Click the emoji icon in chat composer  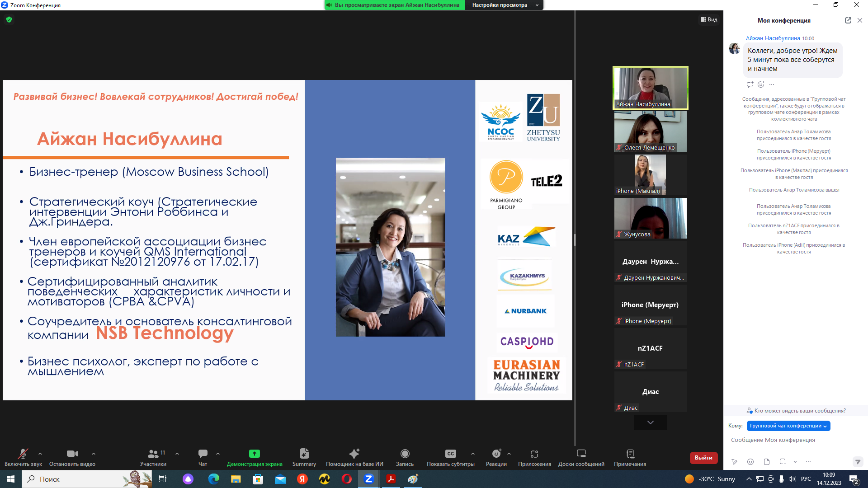point(750,462)
